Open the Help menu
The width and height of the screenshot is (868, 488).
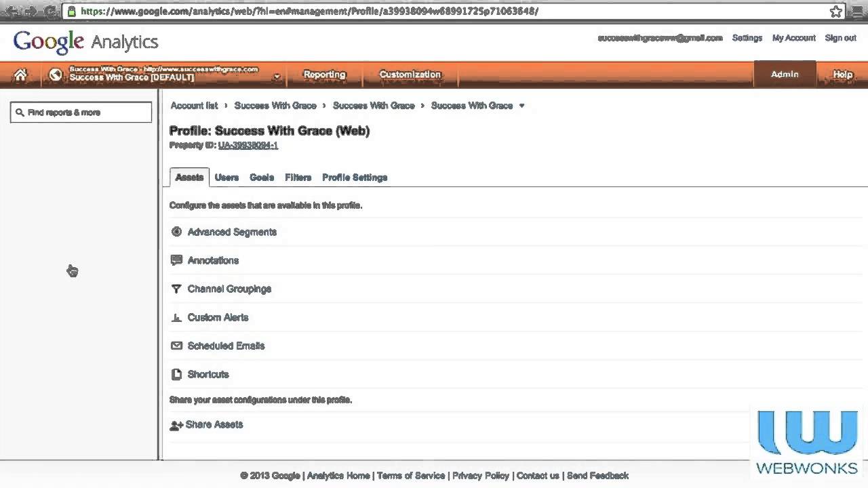tap(842, 75)
